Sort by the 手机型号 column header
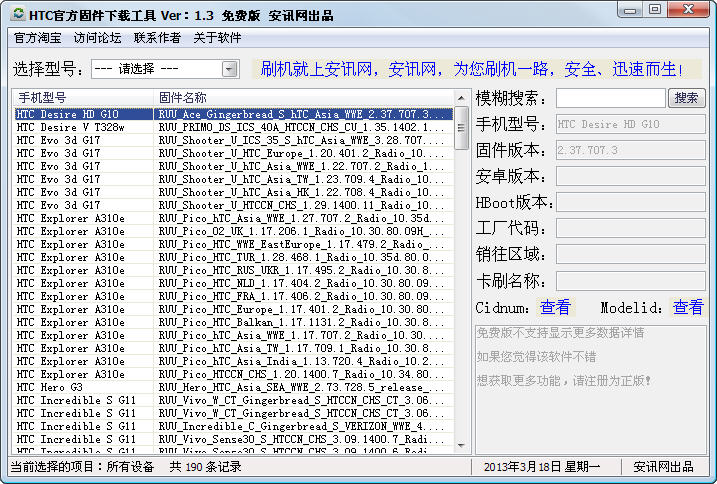 point(83,97)
